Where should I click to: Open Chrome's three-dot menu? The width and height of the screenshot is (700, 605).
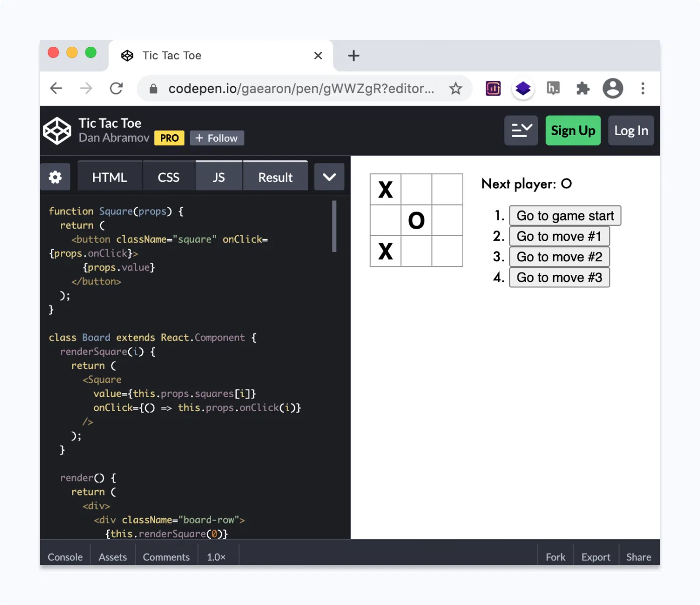(643, 88)
